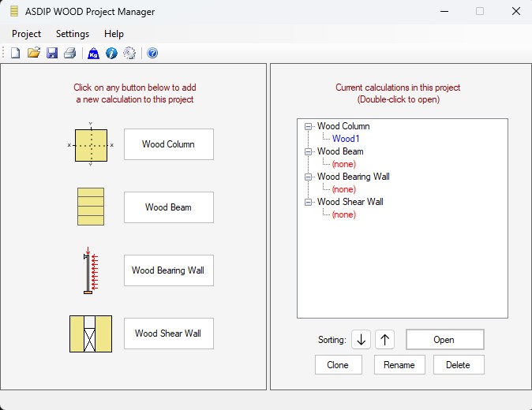Collapse the Wood Shear Wall tree node
Viewport: 532px width, 410px height.
coord(308,202)
